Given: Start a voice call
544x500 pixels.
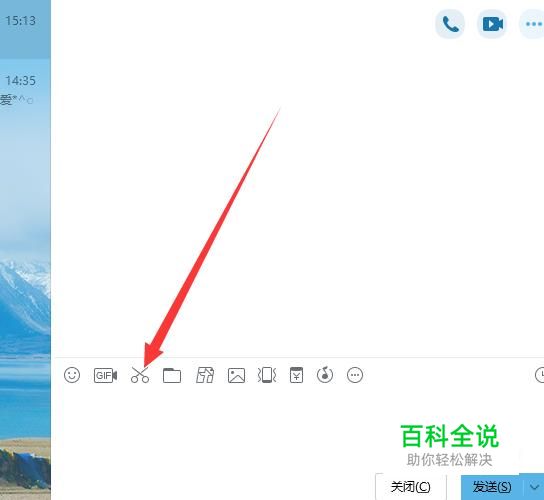Looking at the screenshot, I should [450, 24].
